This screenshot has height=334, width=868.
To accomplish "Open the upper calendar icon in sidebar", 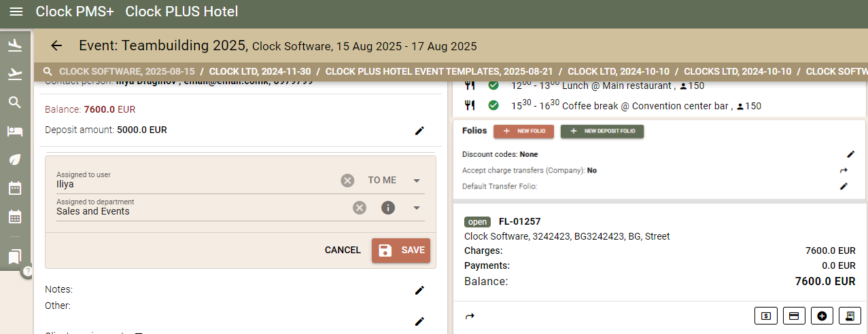I will [15, 188].
